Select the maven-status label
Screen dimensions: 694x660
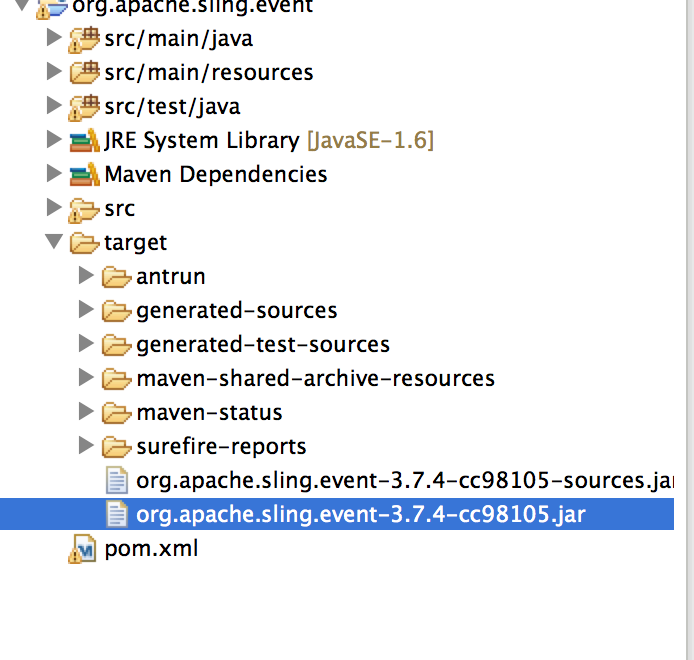209,413
